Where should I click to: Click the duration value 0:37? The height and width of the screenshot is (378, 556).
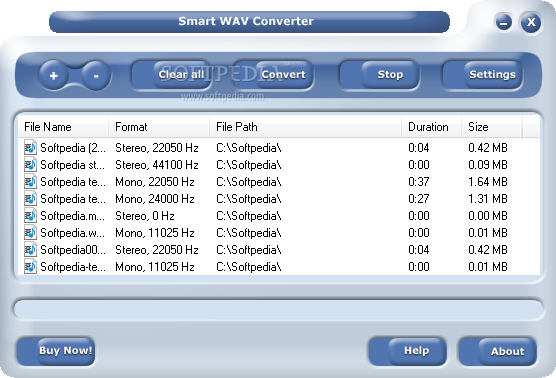pos(419,182)
